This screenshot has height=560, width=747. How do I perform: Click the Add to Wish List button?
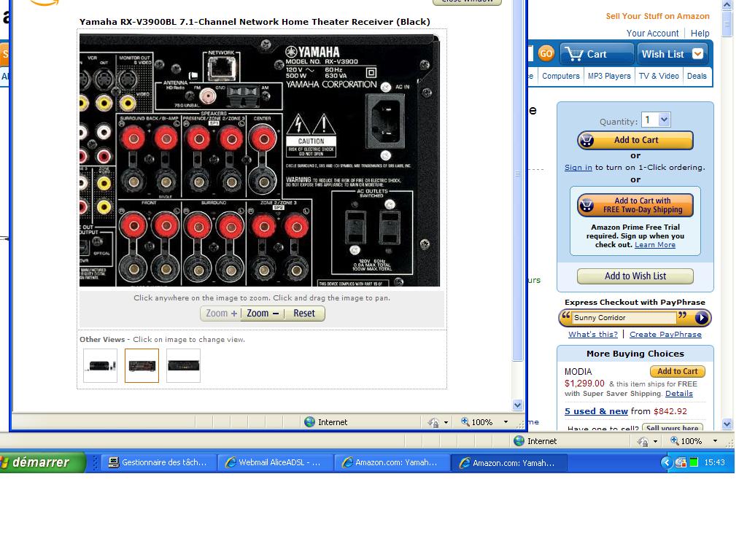[x=635, y=276]
